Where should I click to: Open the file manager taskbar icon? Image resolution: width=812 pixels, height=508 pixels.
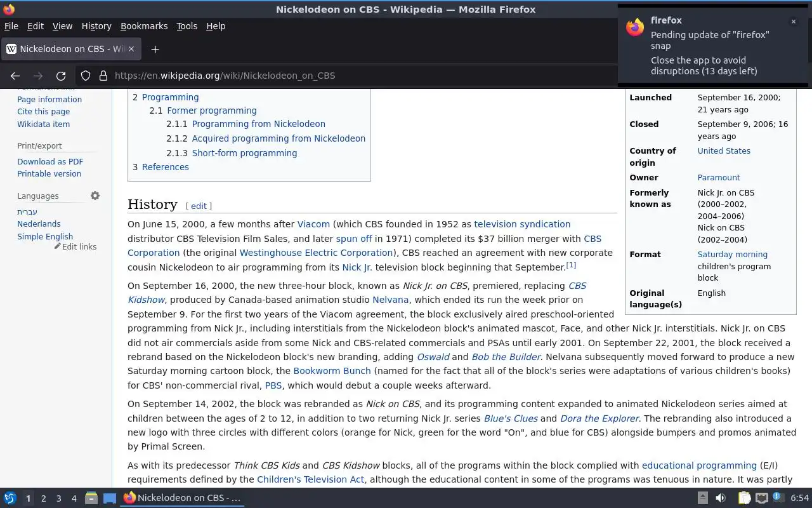91,498
